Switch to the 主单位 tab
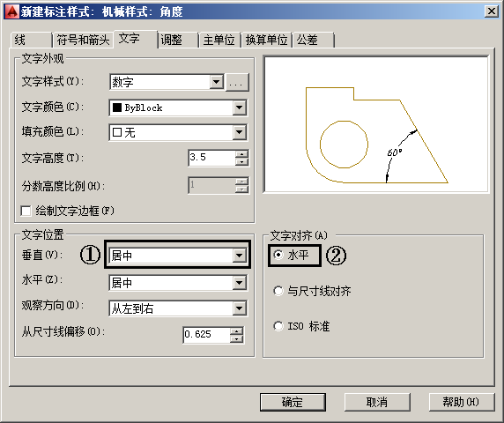The height and width of the screenshot is (423, 504). pyautogui.click(x=219, y=41)
